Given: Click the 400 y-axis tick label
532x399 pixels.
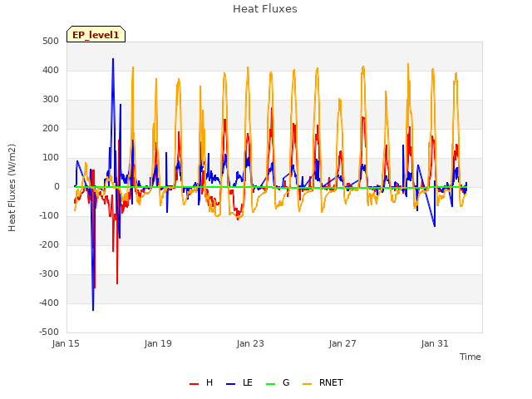Looking at the screenshot, I should 51,71.
